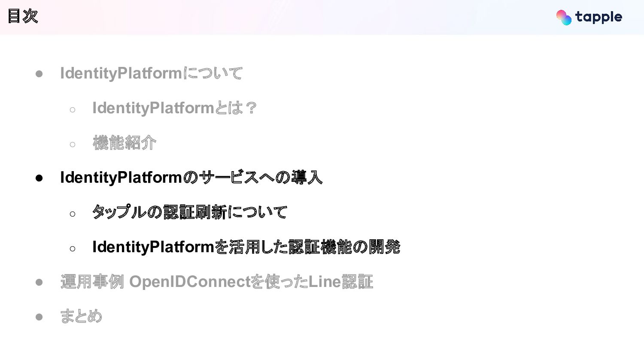
Task: Click IdentityPlatformを活用した認証機能の開発 item
Action: pos(246,247)
